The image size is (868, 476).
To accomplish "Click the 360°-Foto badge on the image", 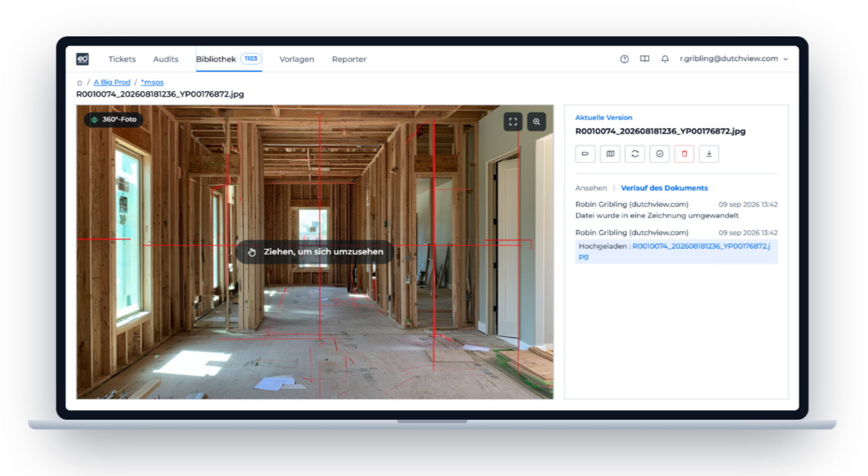I will tap(114, 119).
